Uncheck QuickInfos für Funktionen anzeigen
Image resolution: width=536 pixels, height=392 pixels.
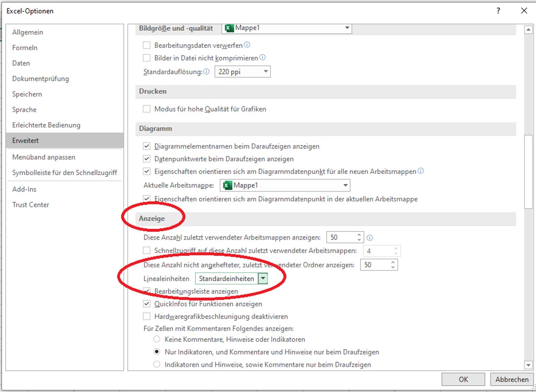point(147,304)
